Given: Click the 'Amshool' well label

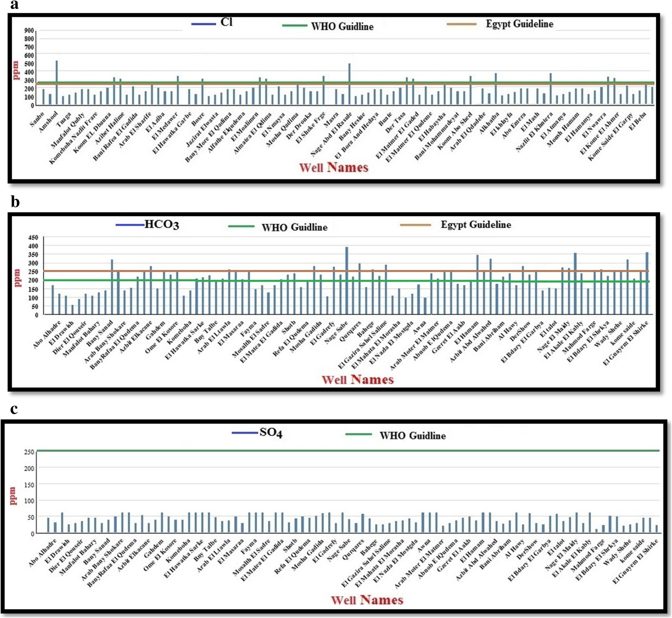Looking at the screenshot, I should click(48, 121).
